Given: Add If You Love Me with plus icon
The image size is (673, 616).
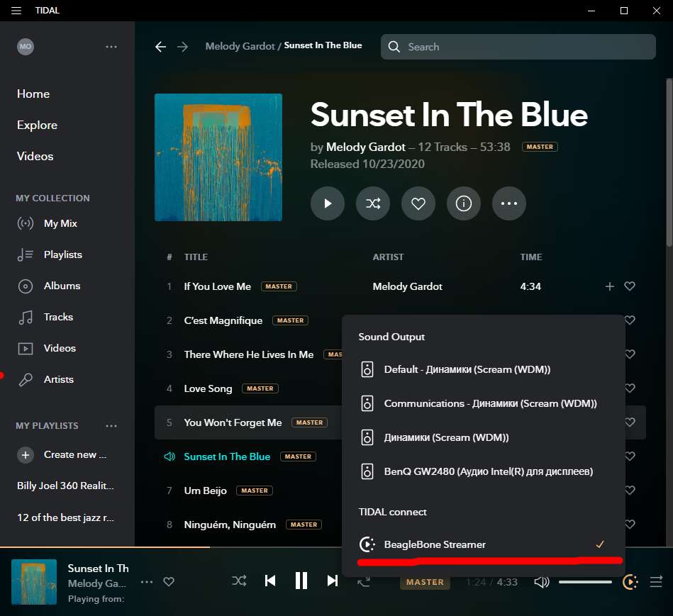Looking at the screenshot, I should pyautogui.click(x=609, y=286).
